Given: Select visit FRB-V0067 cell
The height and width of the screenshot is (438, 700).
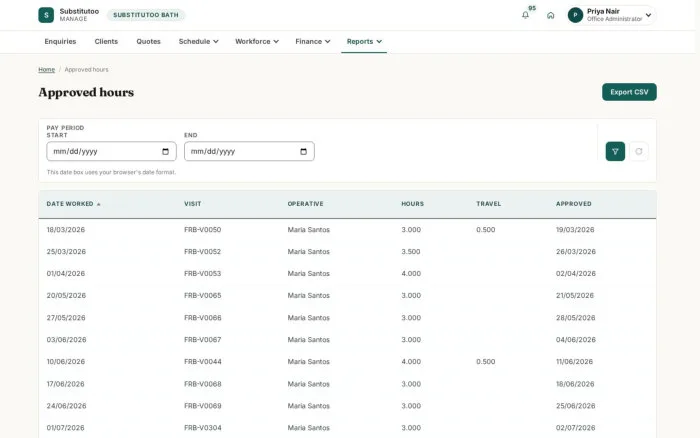Looking at the screenshot, I should pyautogui.click(x=203, y=339).
